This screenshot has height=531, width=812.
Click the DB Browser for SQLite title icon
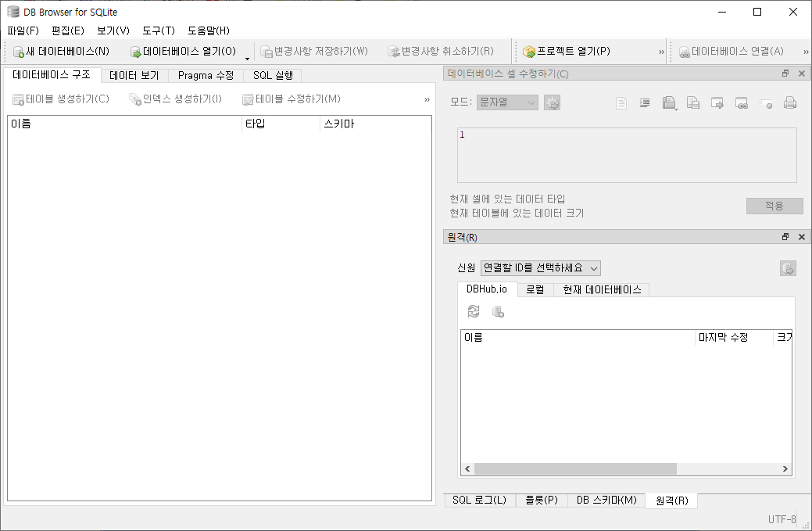click(13, 12)
